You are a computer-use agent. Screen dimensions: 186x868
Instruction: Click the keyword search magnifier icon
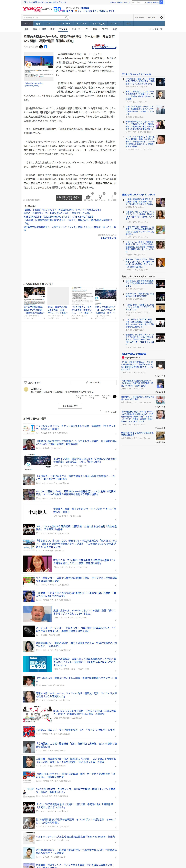coord(66,18)
